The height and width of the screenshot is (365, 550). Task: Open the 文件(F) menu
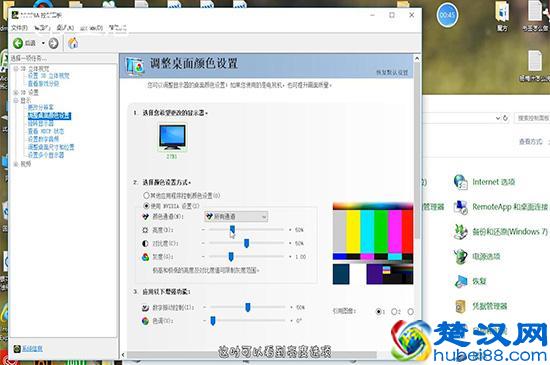19,28
